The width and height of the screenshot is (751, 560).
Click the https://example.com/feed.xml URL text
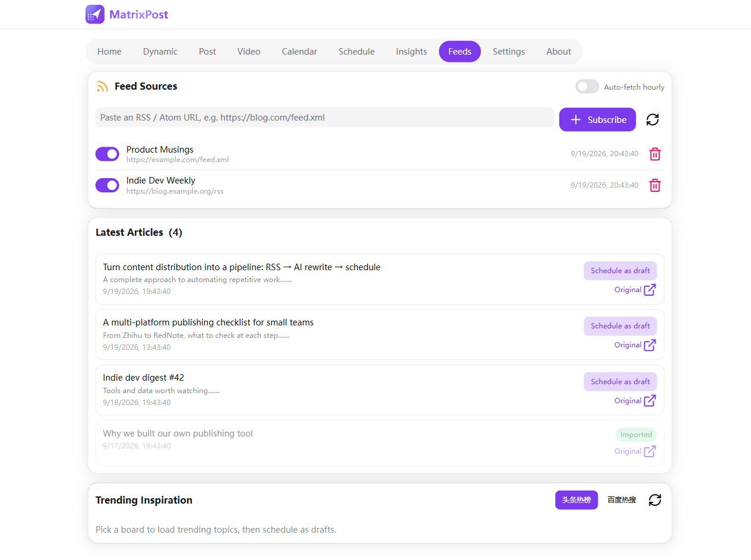point(178,160)
